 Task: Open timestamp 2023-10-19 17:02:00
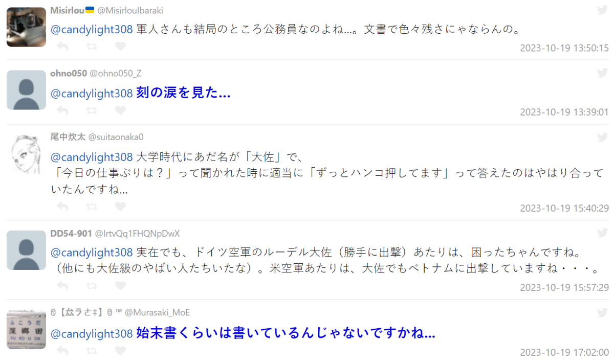coord(564,352)
